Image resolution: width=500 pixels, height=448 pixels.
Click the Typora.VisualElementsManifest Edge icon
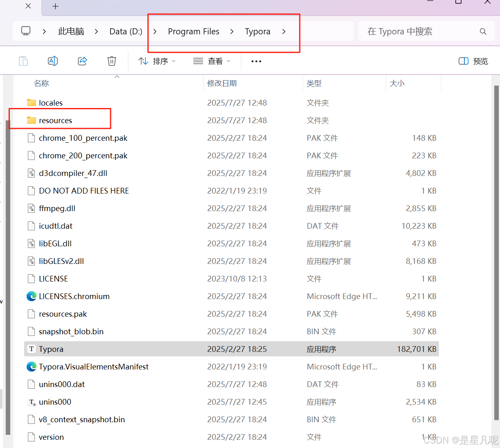pos(32,367)
